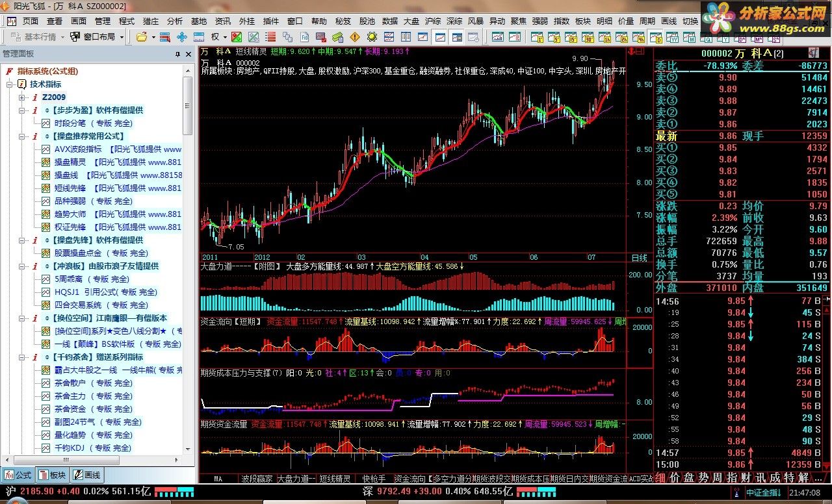Select the 1-minute period chart icon

537,37
